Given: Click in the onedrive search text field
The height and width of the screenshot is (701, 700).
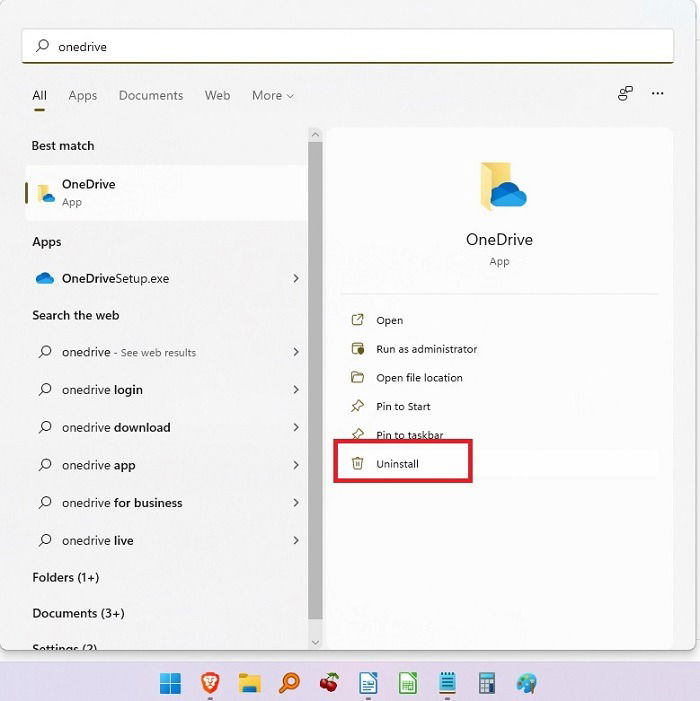Looking at the screenshot, I should tap(348, 46).
